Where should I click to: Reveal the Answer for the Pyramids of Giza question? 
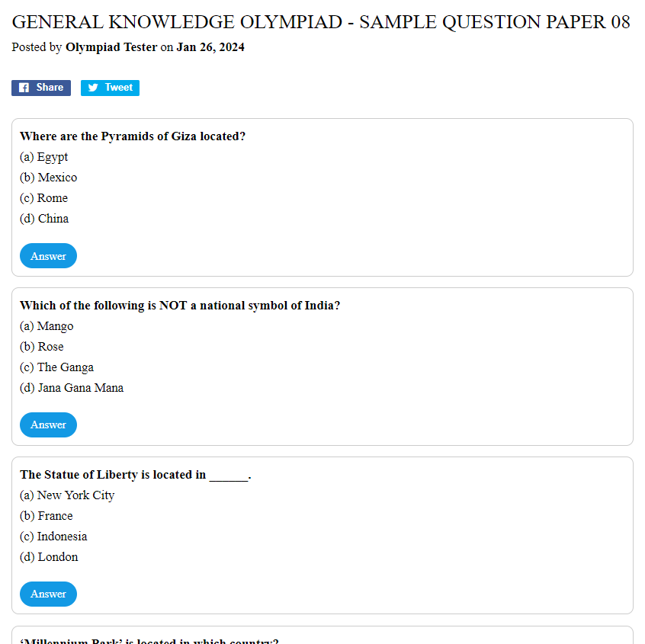click(48, 255)
